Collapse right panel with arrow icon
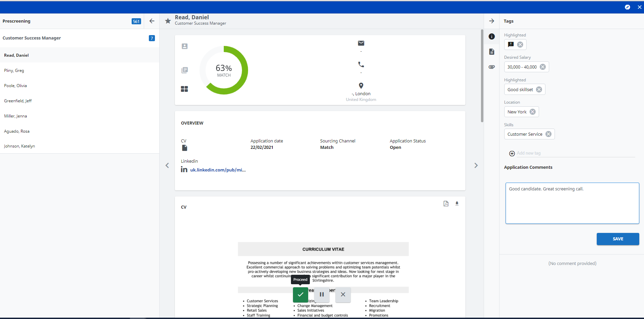This screenshot has height=319, width=644. click(x=492, y=21)
